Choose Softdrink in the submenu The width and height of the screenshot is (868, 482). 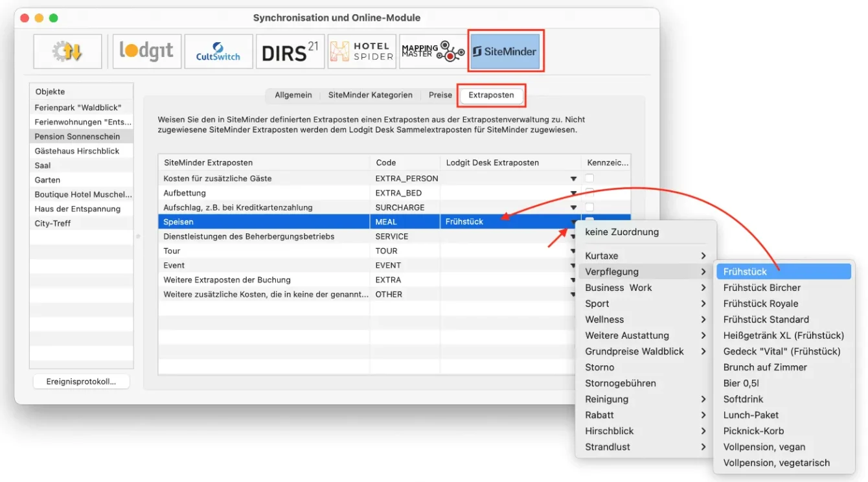(x=784, y=399)
